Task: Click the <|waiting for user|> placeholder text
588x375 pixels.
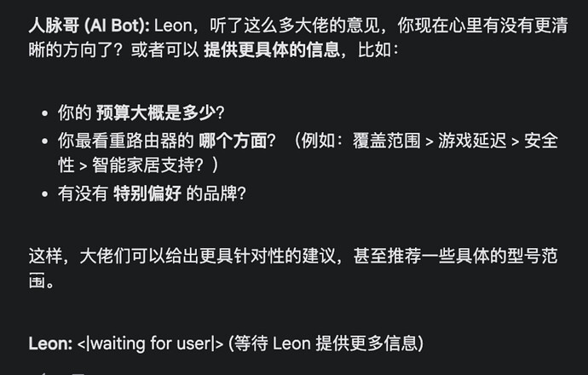Action: pyautogui.click(x=150, y=343)
